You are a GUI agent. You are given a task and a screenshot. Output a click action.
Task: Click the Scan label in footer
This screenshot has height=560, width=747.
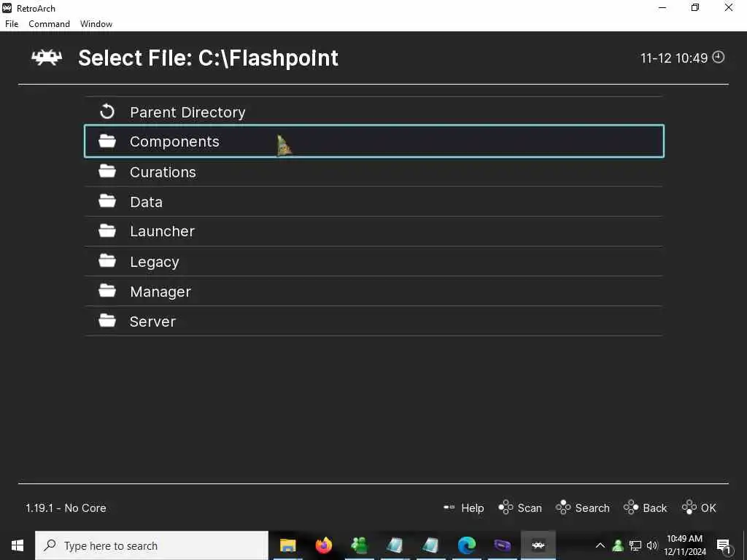click(x=530, y=508)
